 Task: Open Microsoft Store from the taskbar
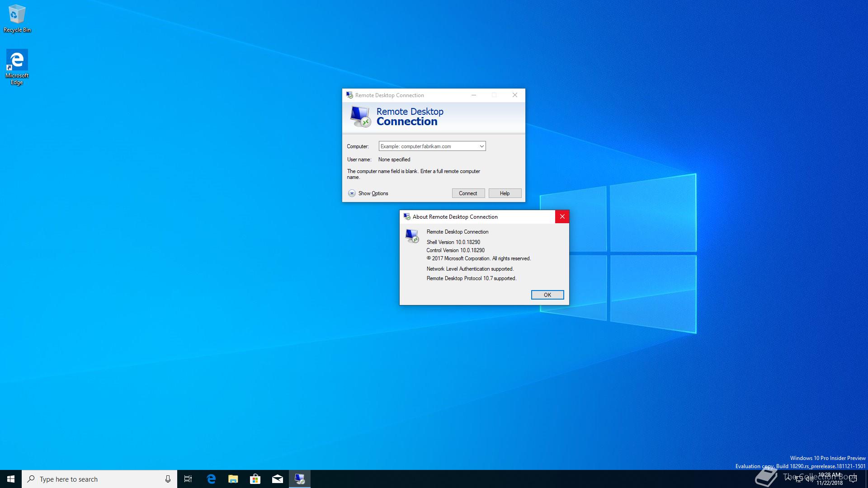tap(255, 479)
